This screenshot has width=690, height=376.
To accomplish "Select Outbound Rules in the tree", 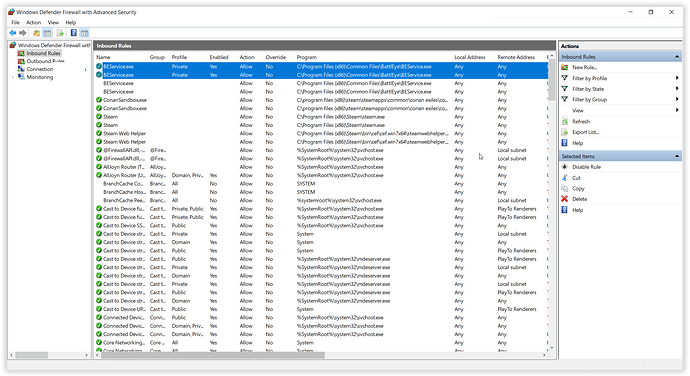I will click(x=45, y=61).
